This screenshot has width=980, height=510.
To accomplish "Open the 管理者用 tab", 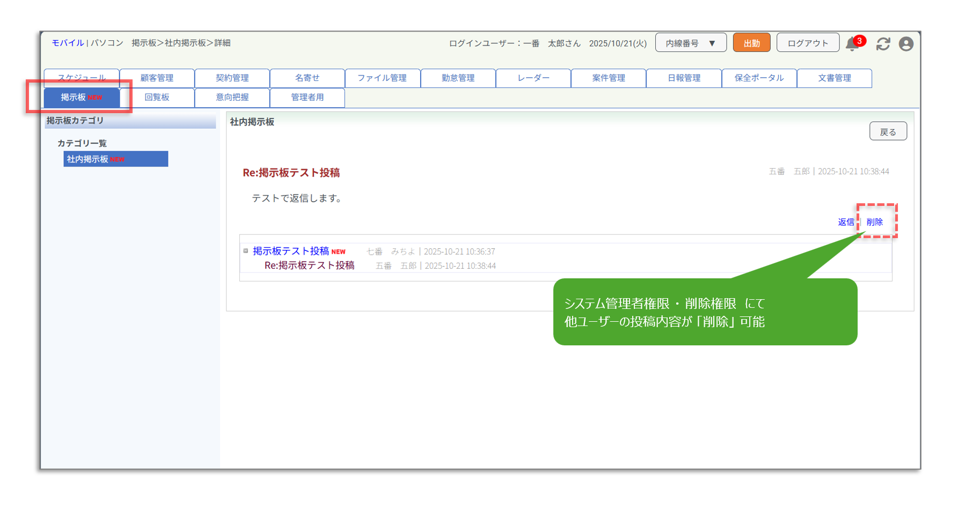I will click(x=307, y=98).
